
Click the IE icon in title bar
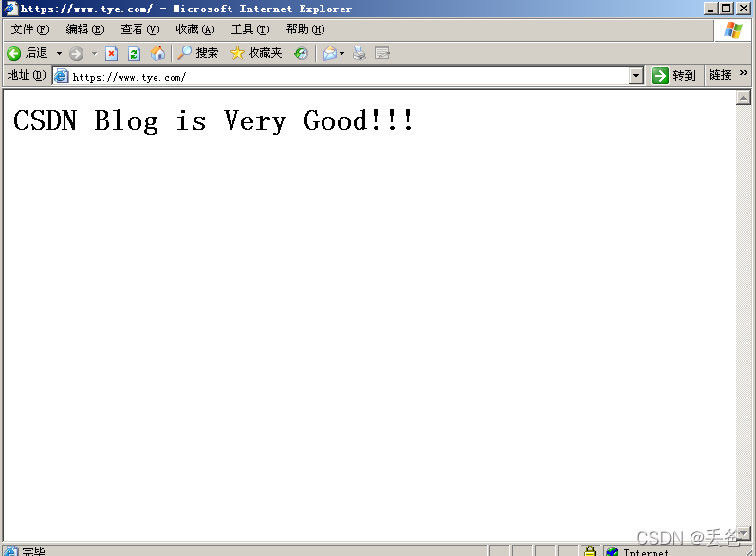10,9
